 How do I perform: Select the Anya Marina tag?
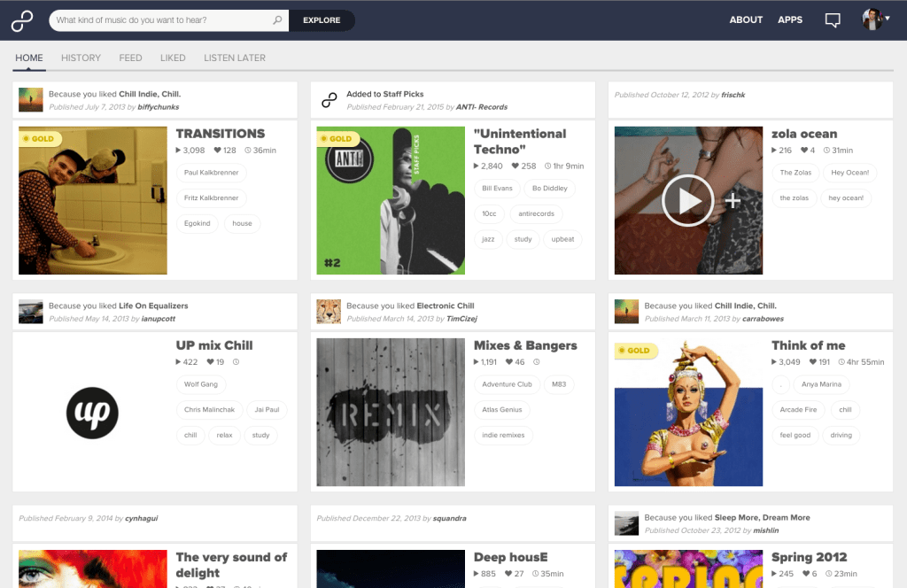pos(821,384)
